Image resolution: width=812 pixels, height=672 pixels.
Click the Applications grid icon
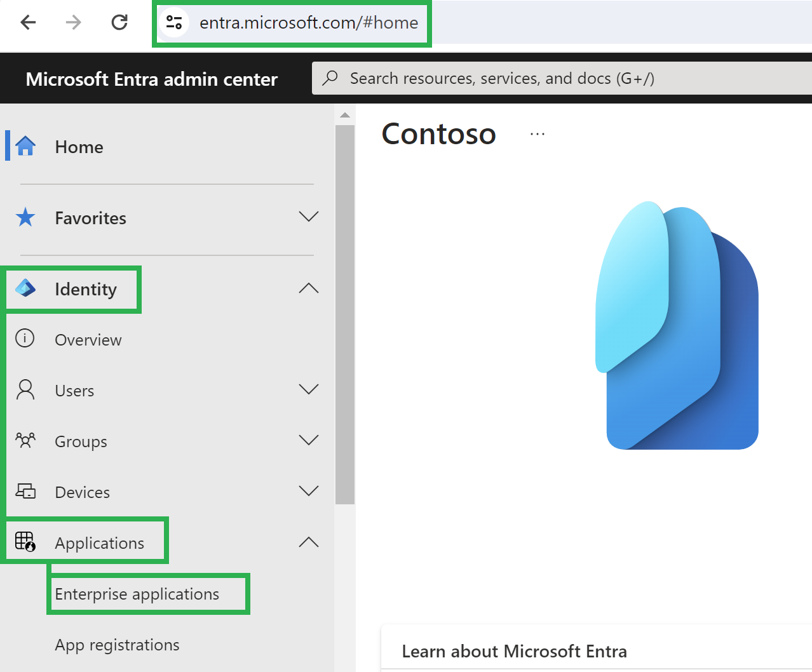25,541
